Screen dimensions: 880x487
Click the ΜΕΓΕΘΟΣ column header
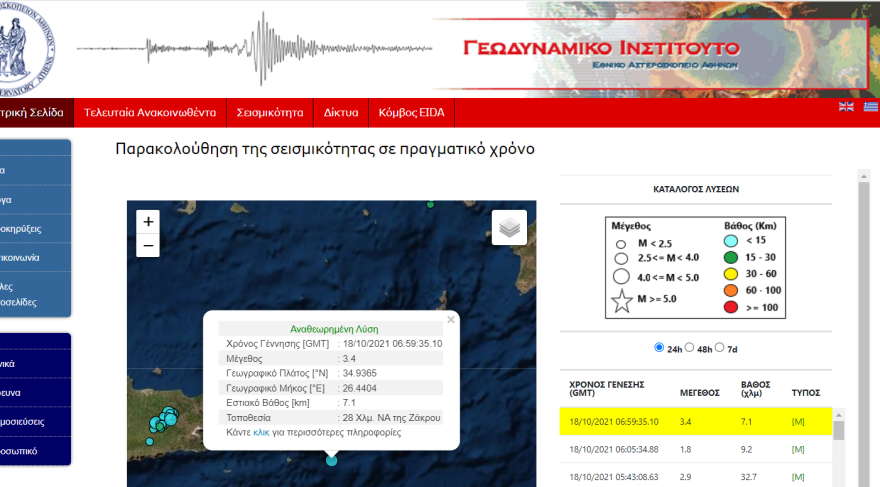point(699,393)
